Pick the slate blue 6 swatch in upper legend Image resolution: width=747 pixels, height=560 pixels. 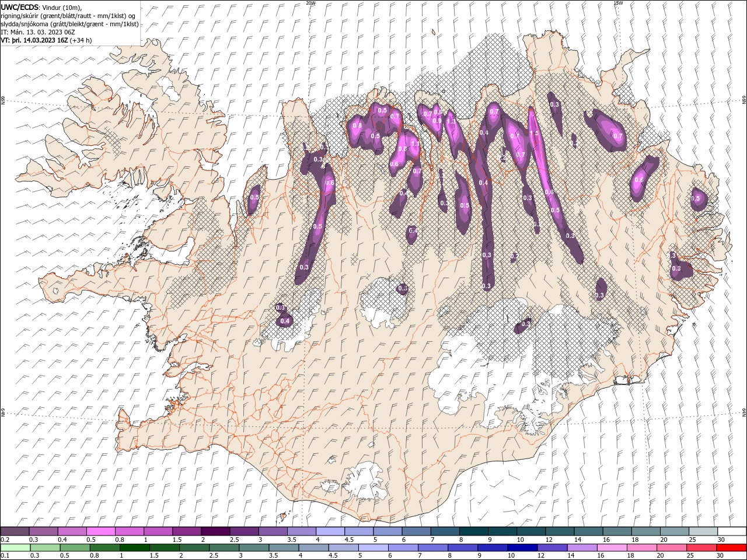point(417,531)
